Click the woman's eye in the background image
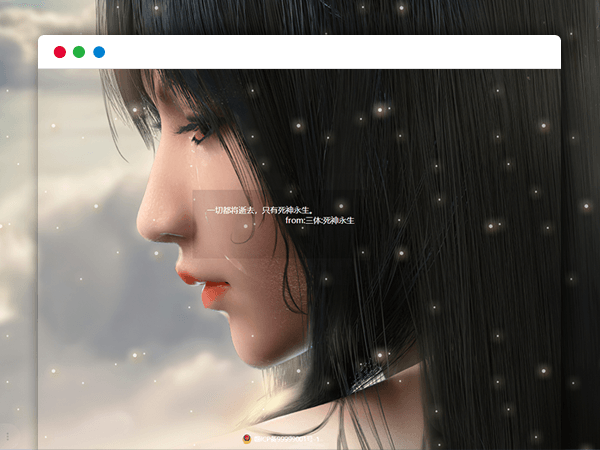This screenshot has height=450, width=600. coord(194,131)
